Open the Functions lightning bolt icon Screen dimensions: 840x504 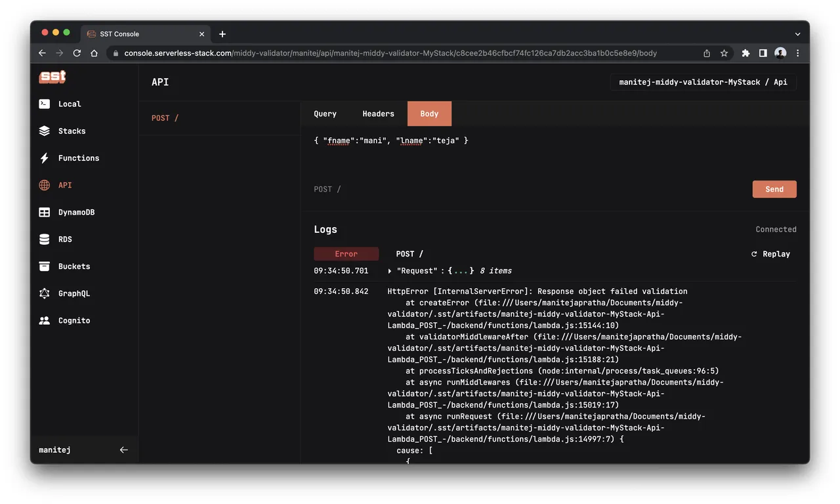click(45, 158)
